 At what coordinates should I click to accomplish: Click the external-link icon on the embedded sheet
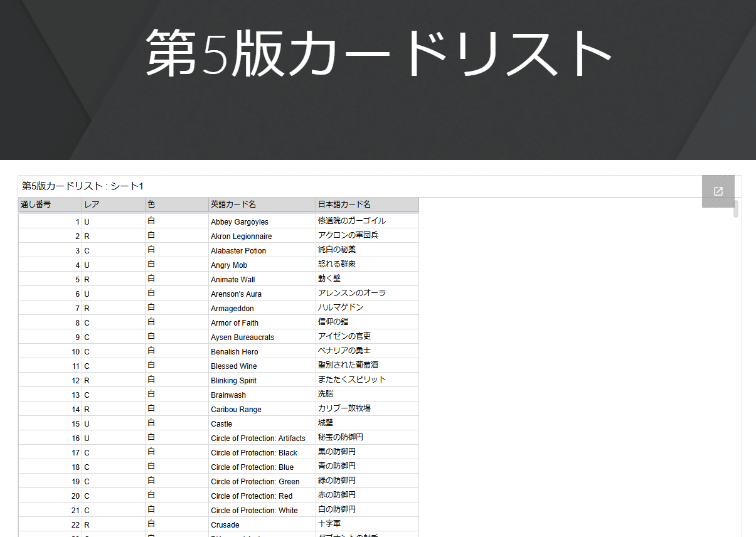(718, 191)
